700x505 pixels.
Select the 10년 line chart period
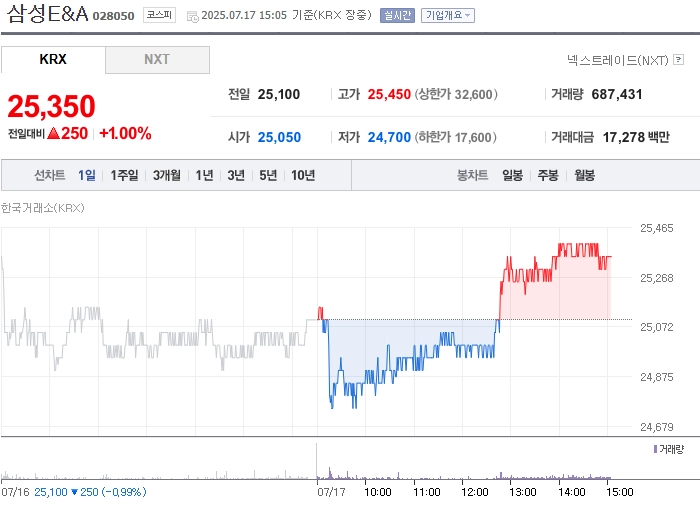pos(303,175)
